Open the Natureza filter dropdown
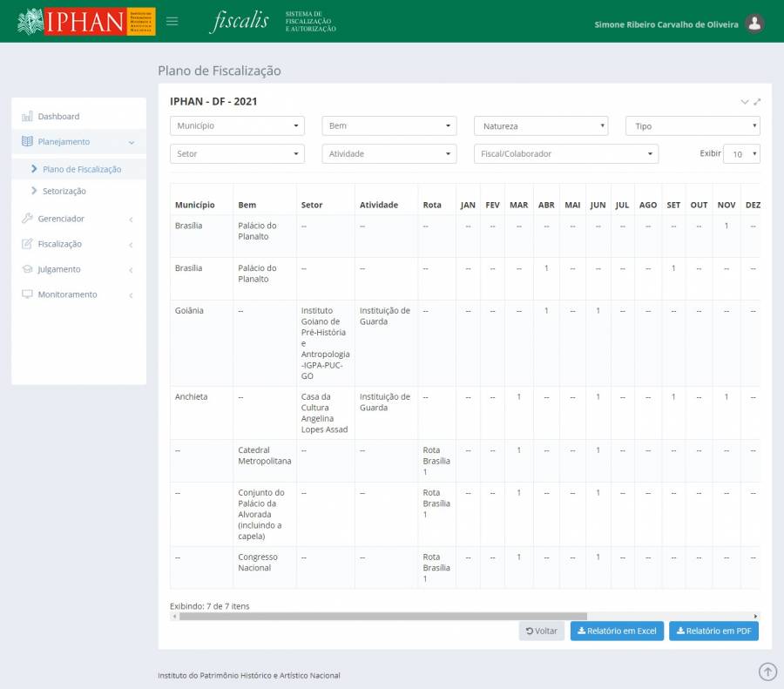 (x=540, y=126)
